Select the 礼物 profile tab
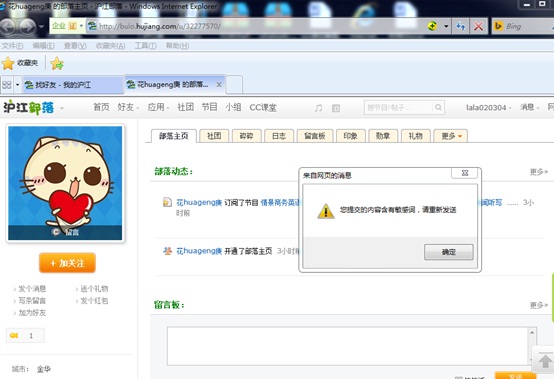Viewport: 554px width, 379px height. coord(416,136)
